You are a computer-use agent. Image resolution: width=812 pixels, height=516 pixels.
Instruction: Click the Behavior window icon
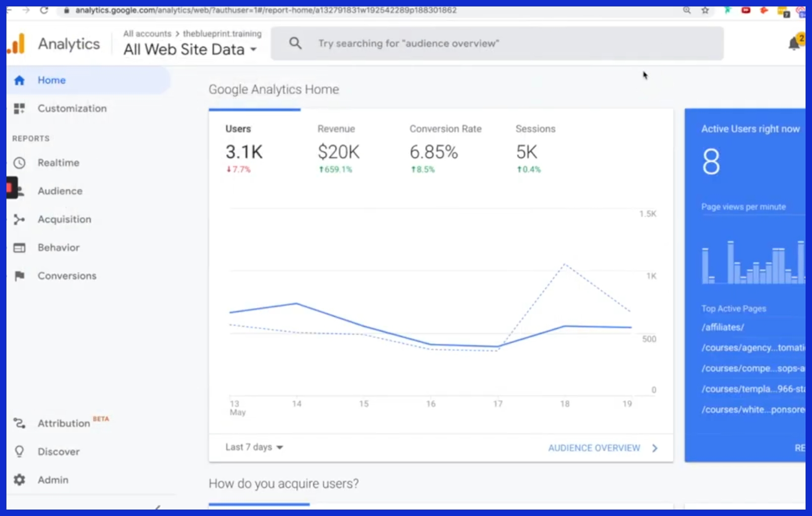tap(19, 248)
